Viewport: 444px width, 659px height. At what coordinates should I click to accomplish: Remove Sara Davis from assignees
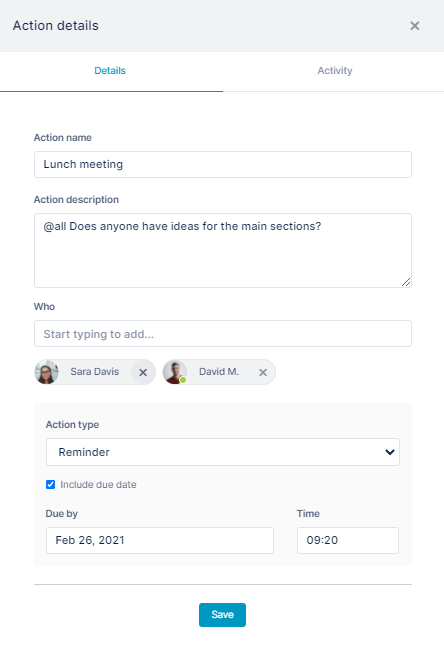(x=143, y=372)
